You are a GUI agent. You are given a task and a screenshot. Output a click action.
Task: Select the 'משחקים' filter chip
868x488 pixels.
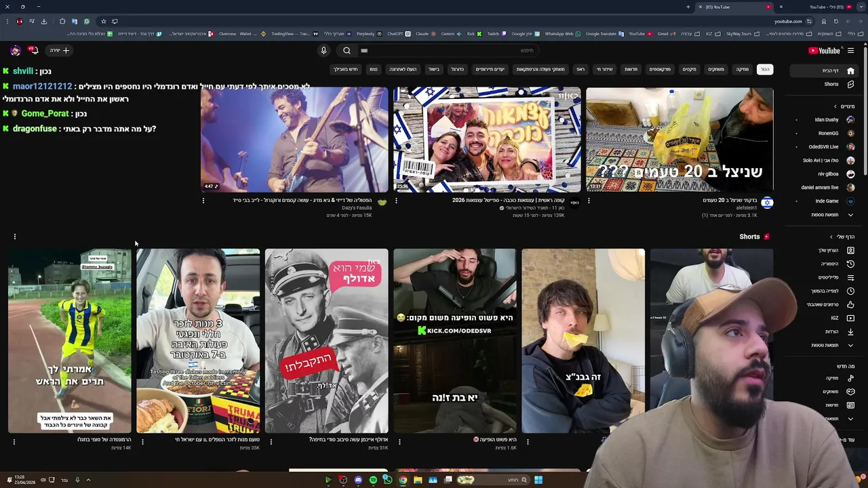click(716, 69)
